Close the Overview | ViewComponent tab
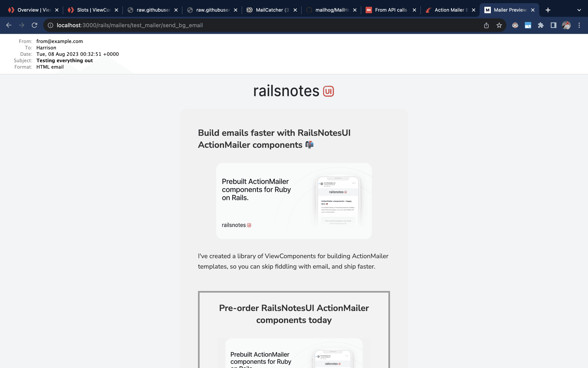Viewport: 588px width, 368px height. (x=57, y=10)
